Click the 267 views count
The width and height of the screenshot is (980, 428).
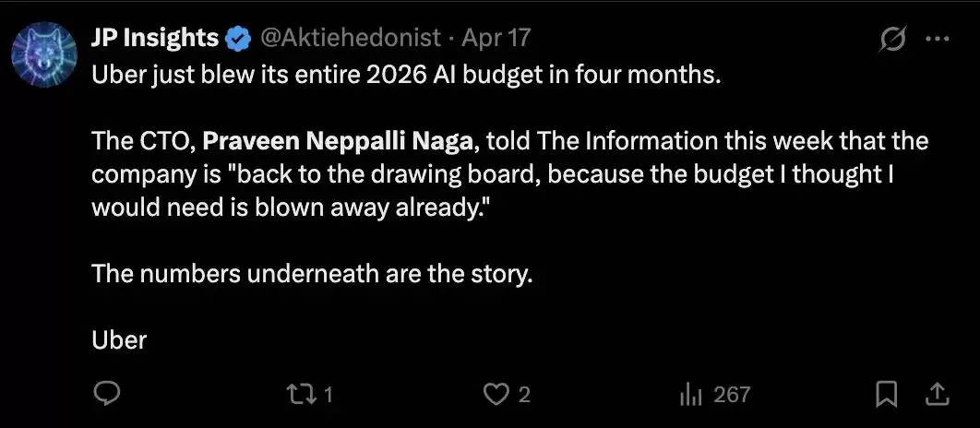coord(731,395)
